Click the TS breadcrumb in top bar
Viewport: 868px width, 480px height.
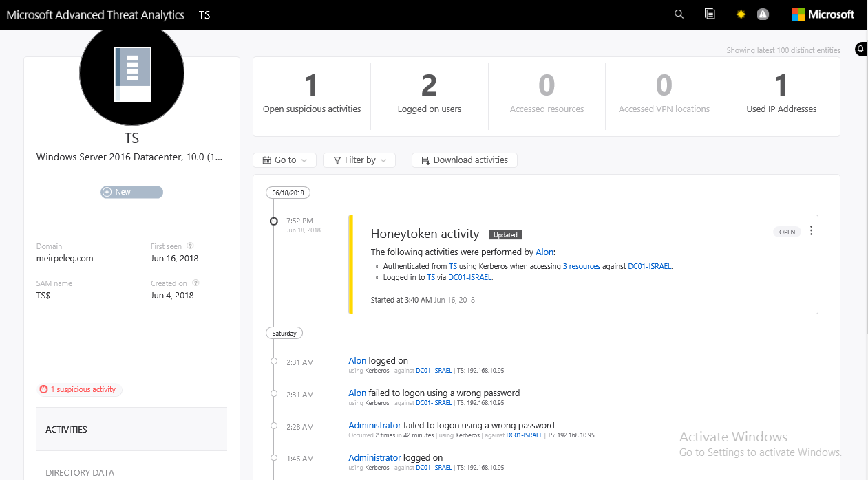click(x=204, y=14)
